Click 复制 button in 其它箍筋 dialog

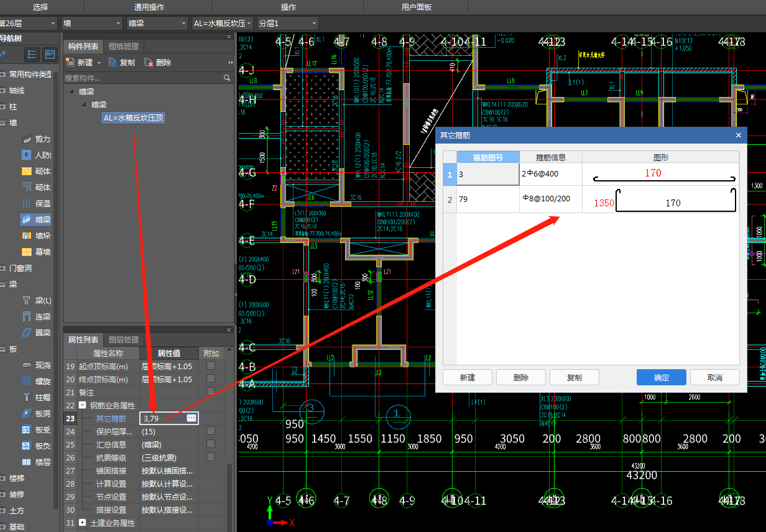[x=574, y=377]
